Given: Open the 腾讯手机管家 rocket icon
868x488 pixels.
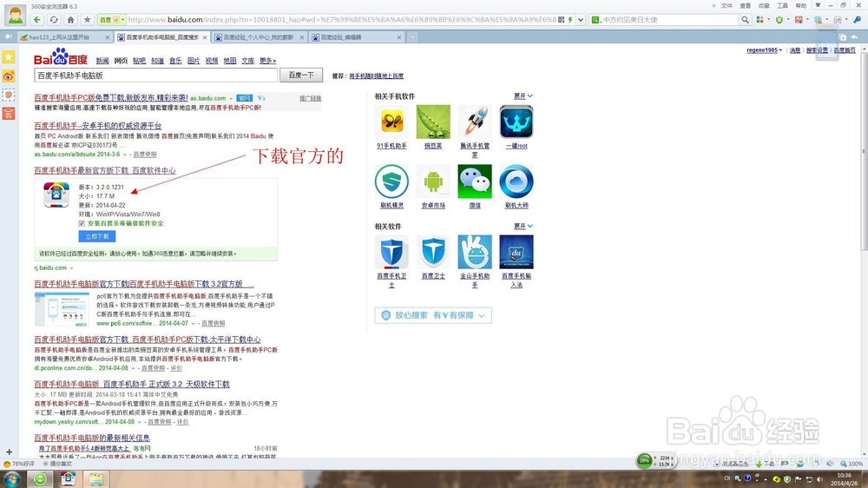Looking at the screenshot, I should click(475, 122).
